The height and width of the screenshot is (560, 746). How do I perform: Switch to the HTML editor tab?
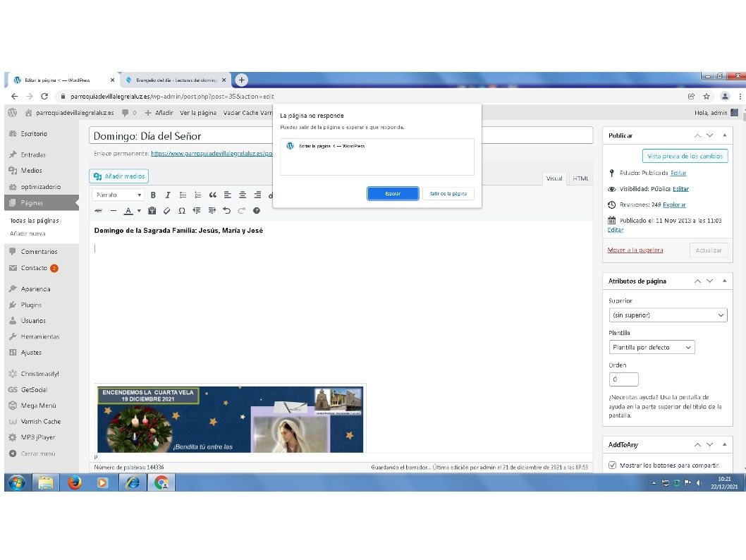pos(580,178)
